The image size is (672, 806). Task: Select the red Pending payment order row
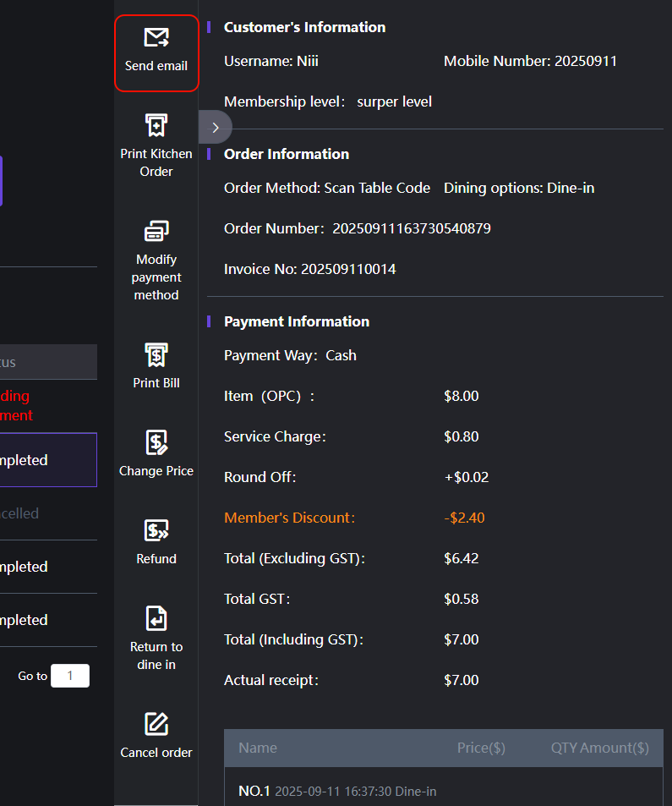click(x=48, y=406)
